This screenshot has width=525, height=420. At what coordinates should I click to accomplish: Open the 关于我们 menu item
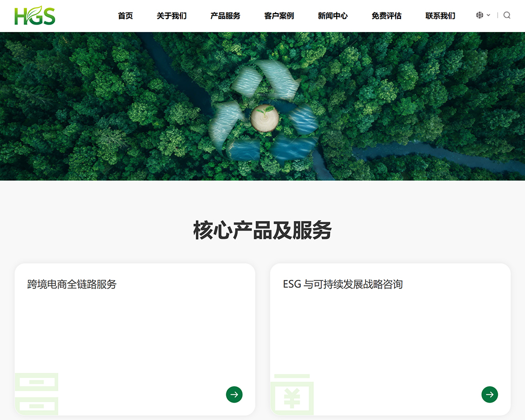pos(172,16)
